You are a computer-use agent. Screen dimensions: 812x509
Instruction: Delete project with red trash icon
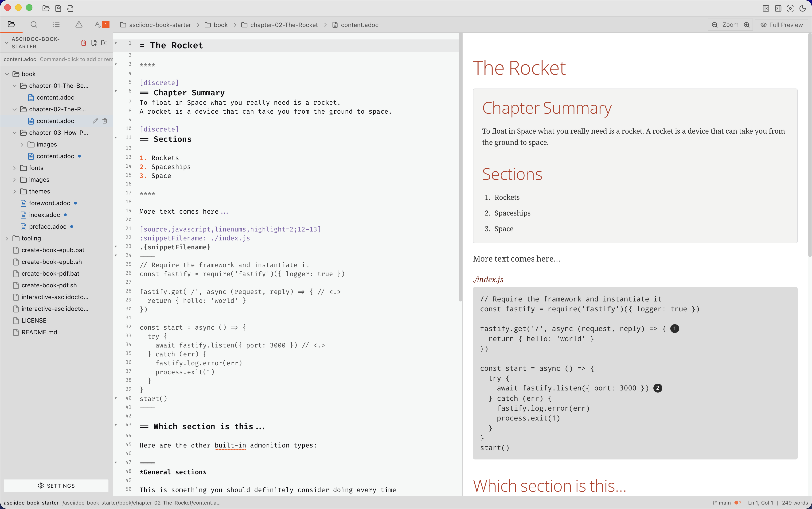[x=83, y=43]
